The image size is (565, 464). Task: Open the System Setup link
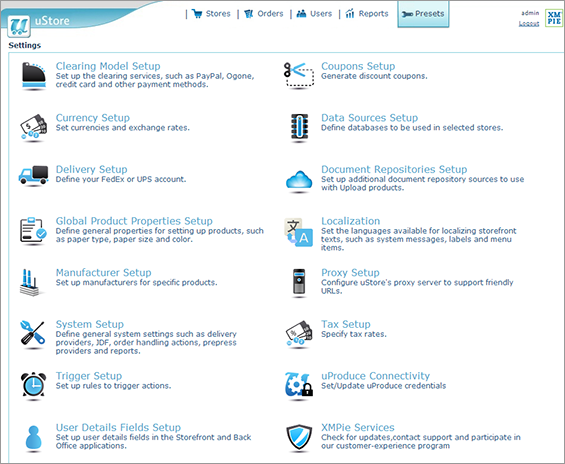click(x=89, y=324)
